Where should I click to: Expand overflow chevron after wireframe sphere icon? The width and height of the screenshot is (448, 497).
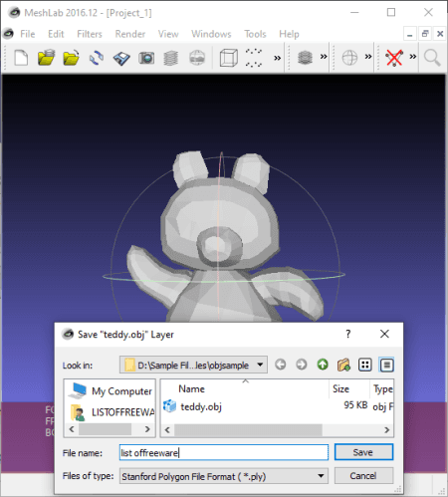point(368,57)
